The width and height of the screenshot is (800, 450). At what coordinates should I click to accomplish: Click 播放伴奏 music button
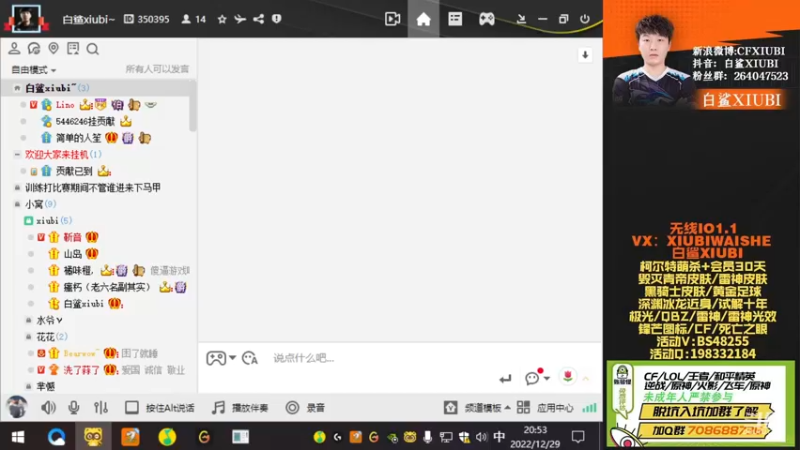240,407
